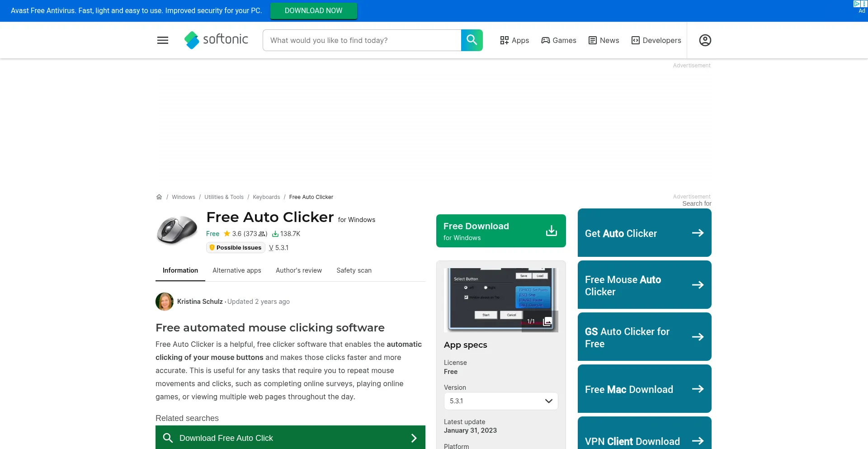
Task: Follow the Keyboards breadcrumb link
Action: 266,197
